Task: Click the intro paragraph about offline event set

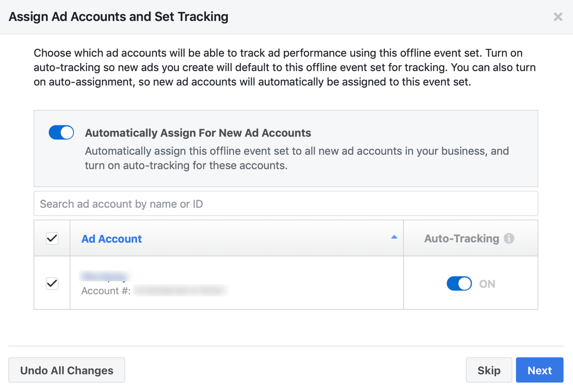Action: coord(285,68)
